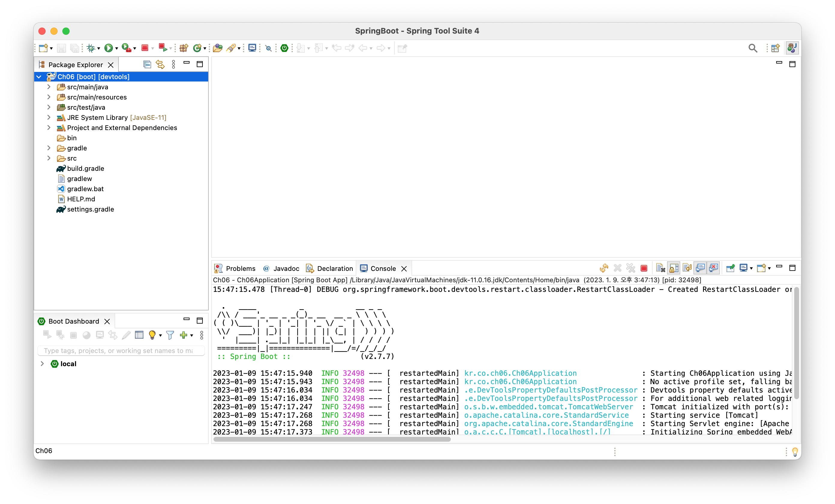Screen dimensions: 835x504
Task: Click the red Terminate icon in main toolbar
Action: pyautogui.click(x=145, y=48)
